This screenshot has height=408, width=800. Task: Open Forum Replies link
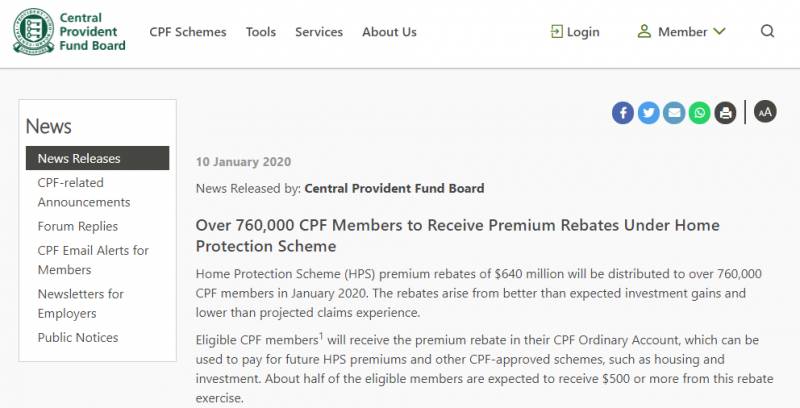pyautogui.click(x=78, y=226)
